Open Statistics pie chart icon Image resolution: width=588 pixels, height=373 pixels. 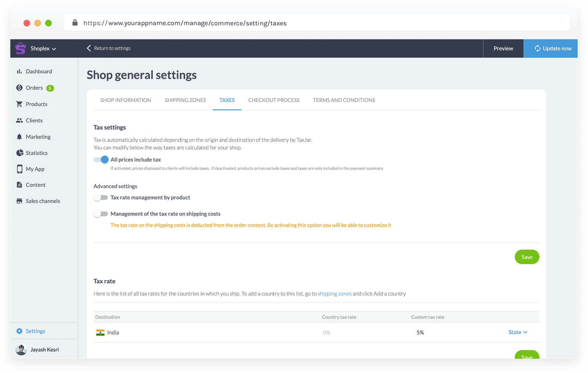[19, 153]
